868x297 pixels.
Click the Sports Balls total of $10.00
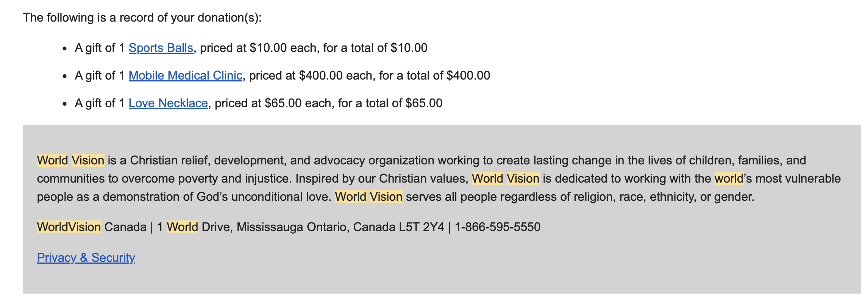tap(409, 48)
